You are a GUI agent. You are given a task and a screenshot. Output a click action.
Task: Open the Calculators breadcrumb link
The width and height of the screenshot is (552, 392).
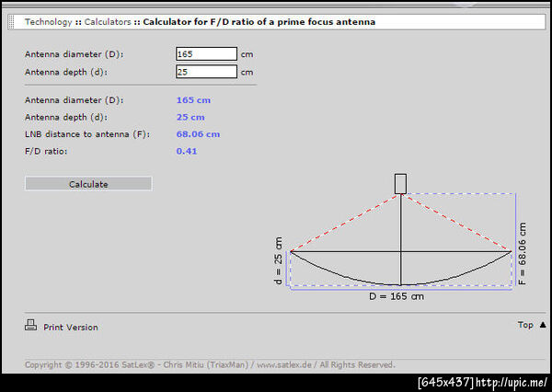pos(108,22)
